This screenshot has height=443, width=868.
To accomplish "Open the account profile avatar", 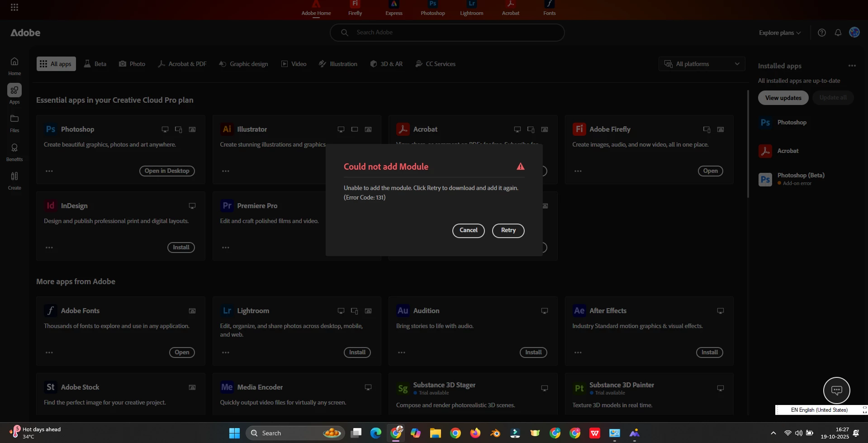I will [x=854, y=32].
